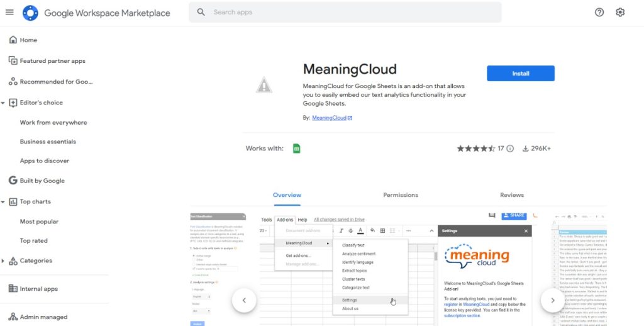The height and width of the screenshot is (326, 644).
Task: Switch to the Reviews tab
Action: point(512,195)
